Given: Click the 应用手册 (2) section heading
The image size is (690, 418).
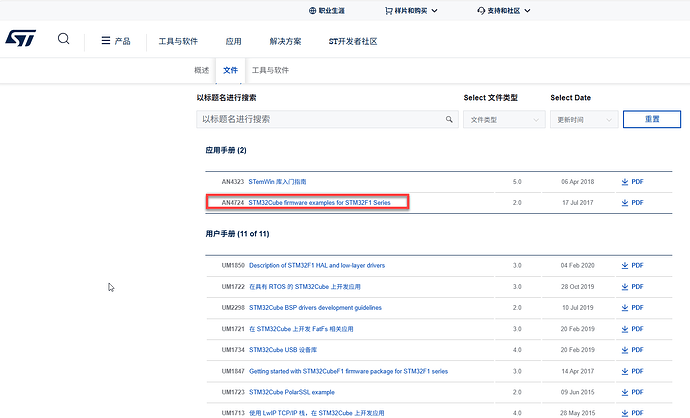Looking at the screenshot, I should coord(226,150).
